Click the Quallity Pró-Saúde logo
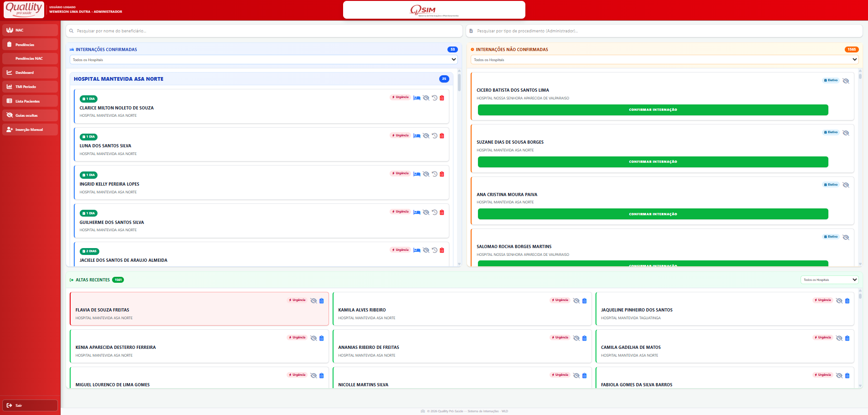 tap(24, 9)
